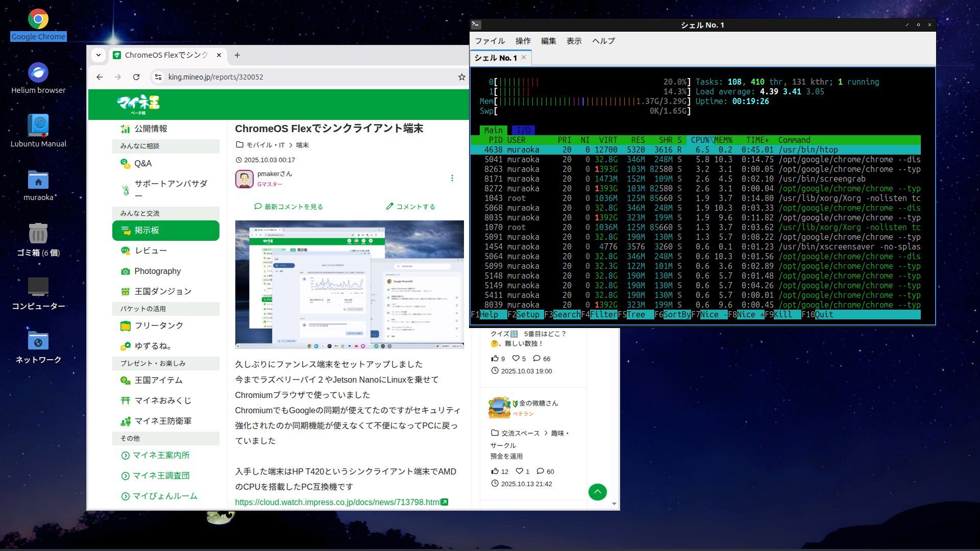Click the Chrome reload page icon
Viewport: 980px width, 551px height.
click(136, 77)
